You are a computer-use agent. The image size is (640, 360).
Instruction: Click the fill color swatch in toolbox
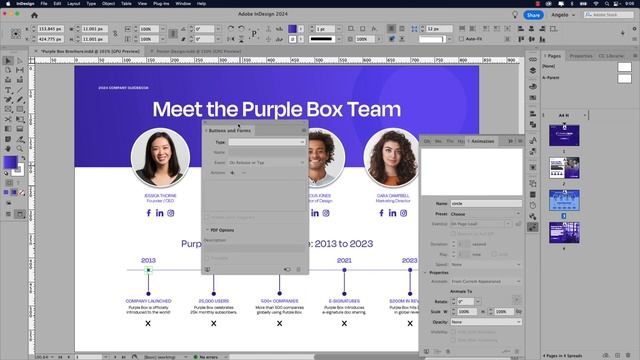click(x=10, y=162)
